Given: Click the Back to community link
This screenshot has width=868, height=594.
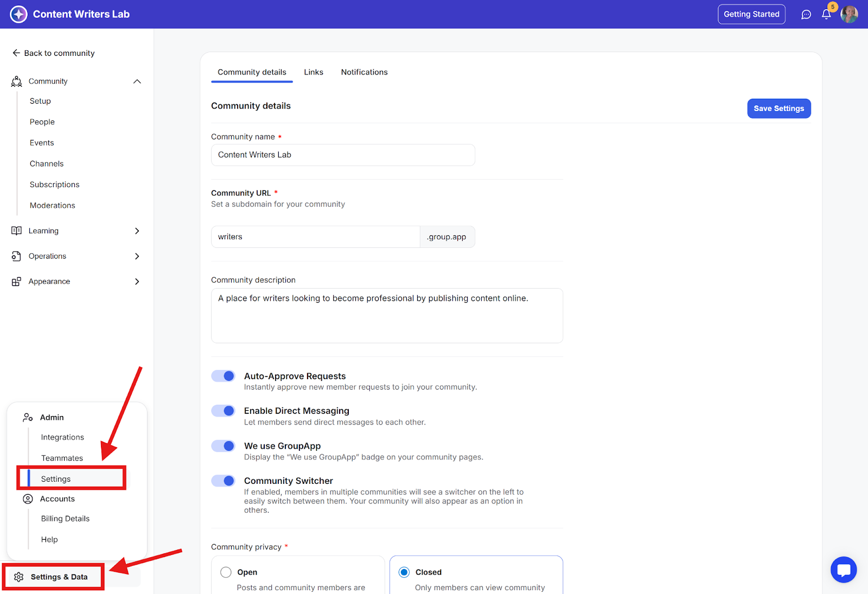Looking at the screenshot, I should click(x=60, y=53).
